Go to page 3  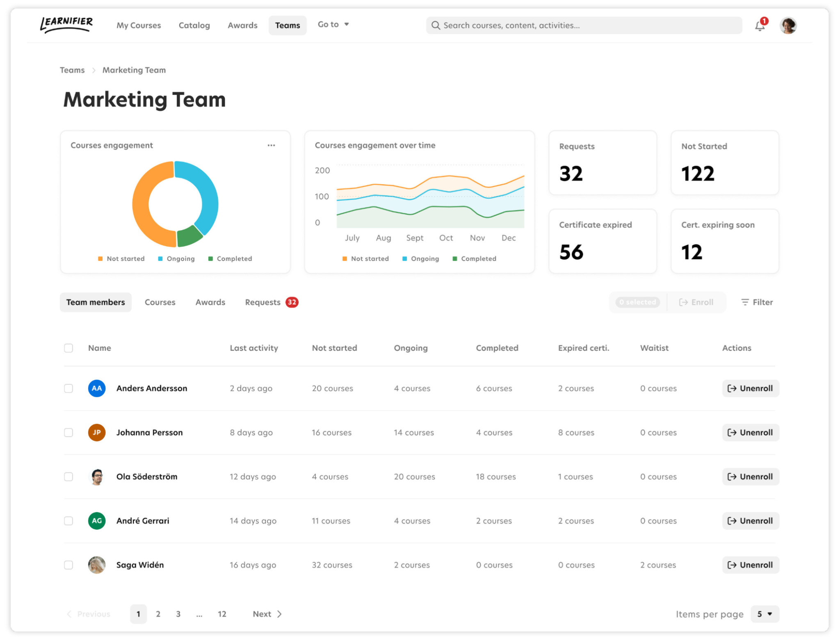pos(178,614)
